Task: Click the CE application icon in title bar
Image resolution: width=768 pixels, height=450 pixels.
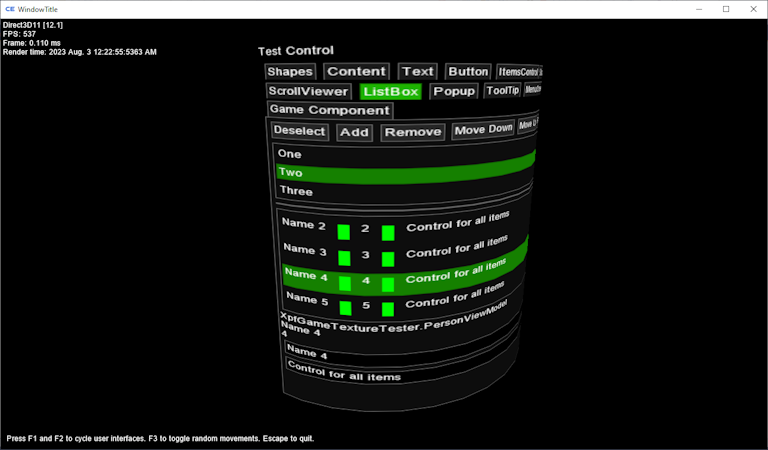Action: [10, 9]
